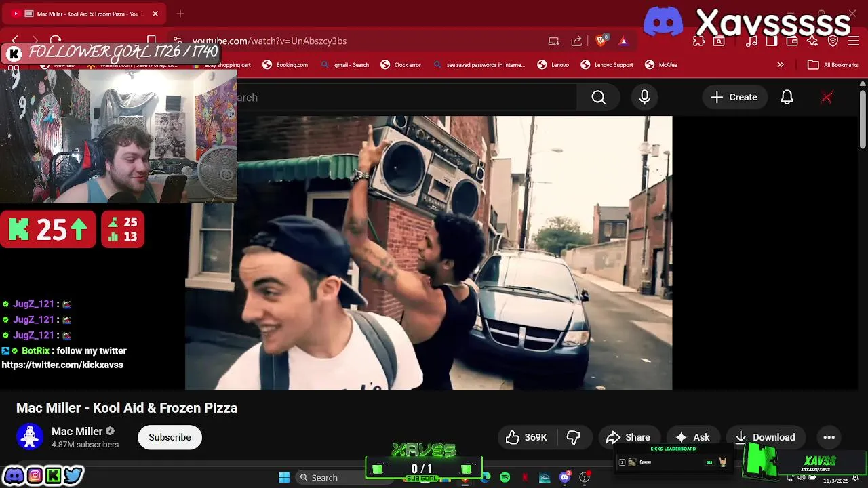Open Discord from the taskbar
This screenshot has height=488, width=868.
tap(565, 478)
